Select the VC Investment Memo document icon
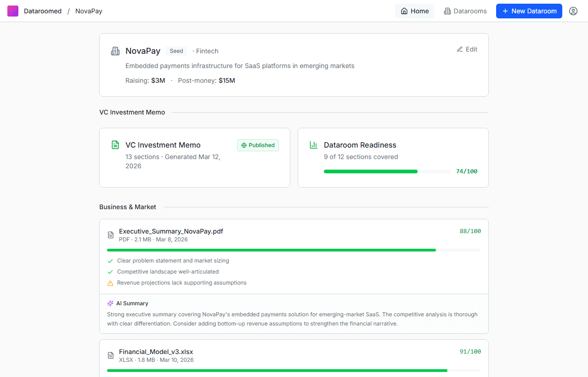The height and width of the screenshot is (377, 588). tap(115, 144)
